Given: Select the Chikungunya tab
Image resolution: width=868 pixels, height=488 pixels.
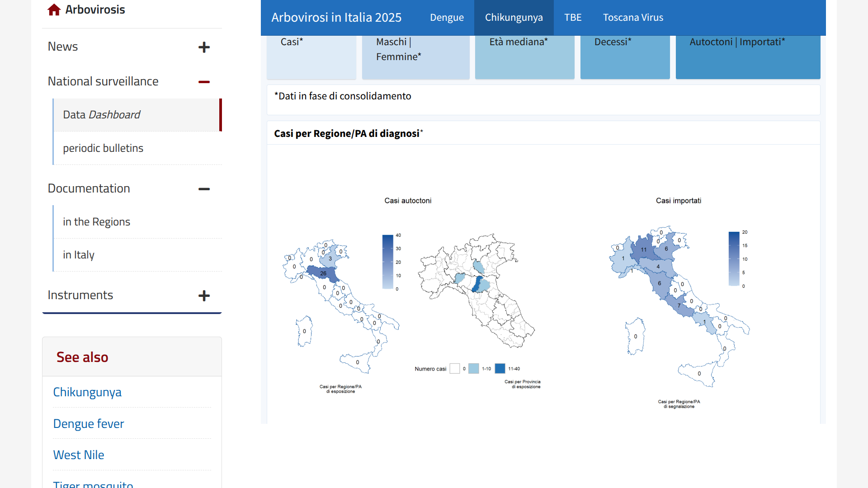Looking at the screenshot, I should pyautogui.click(x=514, y=18).
